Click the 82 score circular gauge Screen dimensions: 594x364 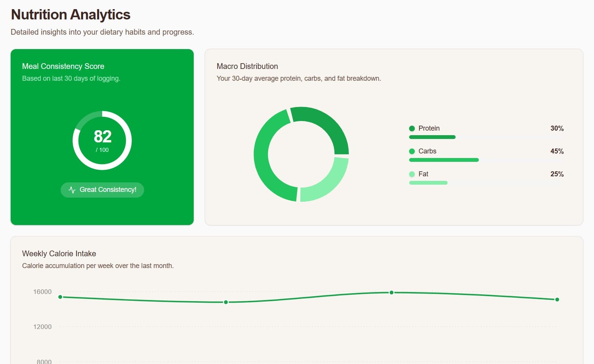102,140
